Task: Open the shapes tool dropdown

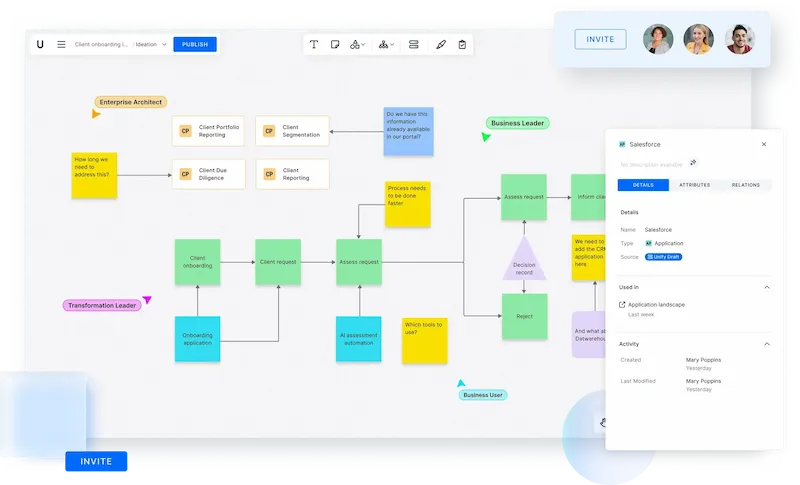Action: click(x=358, y=45)
